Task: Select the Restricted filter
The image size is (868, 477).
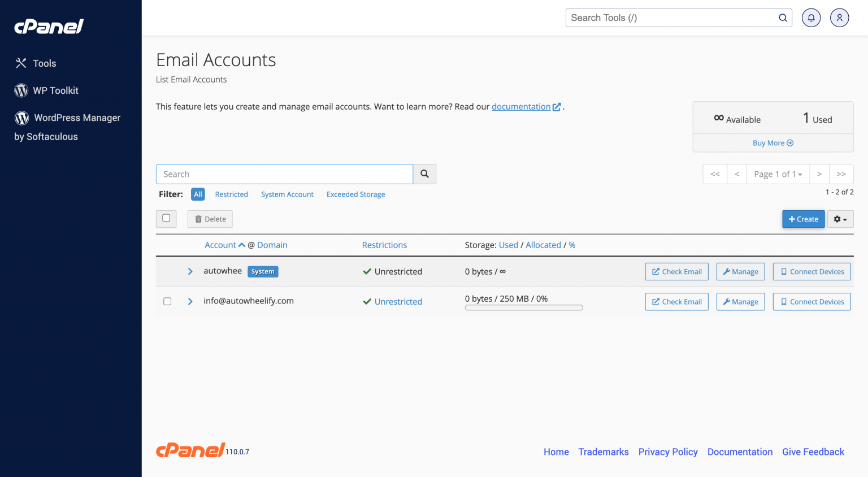Action: click(231, 194)
